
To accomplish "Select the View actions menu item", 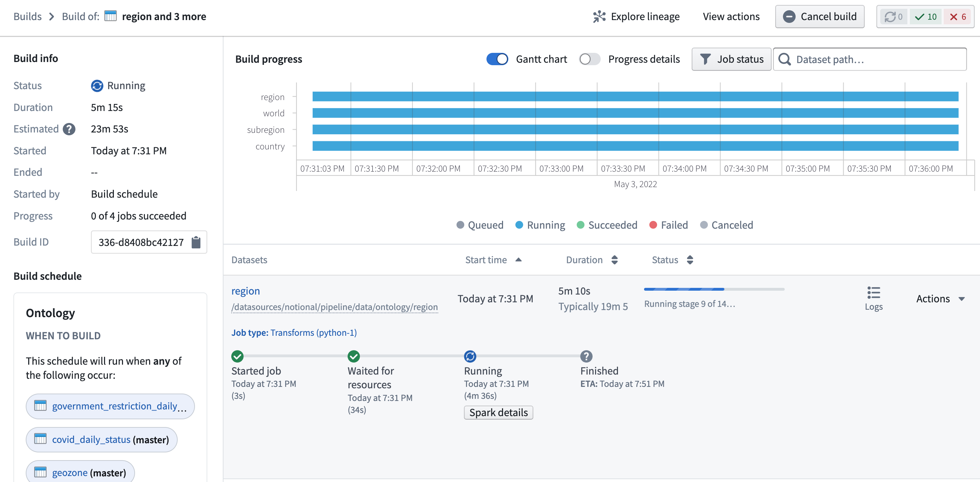I will (x=731, y=16).
